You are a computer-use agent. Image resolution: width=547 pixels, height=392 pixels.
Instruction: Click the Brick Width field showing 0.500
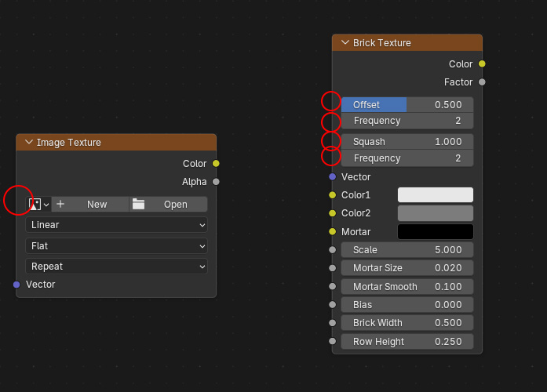pos(407,323)
